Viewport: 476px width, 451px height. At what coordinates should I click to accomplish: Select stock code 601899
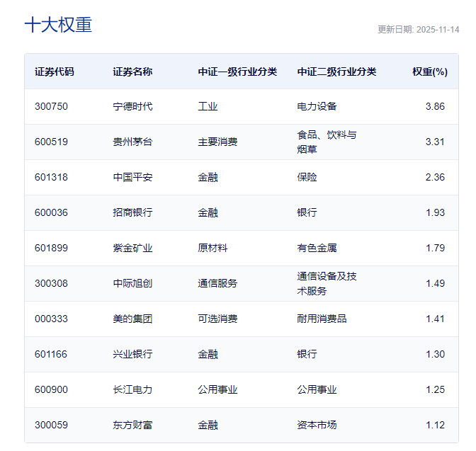pyautogui.click(x=51, y=248)
